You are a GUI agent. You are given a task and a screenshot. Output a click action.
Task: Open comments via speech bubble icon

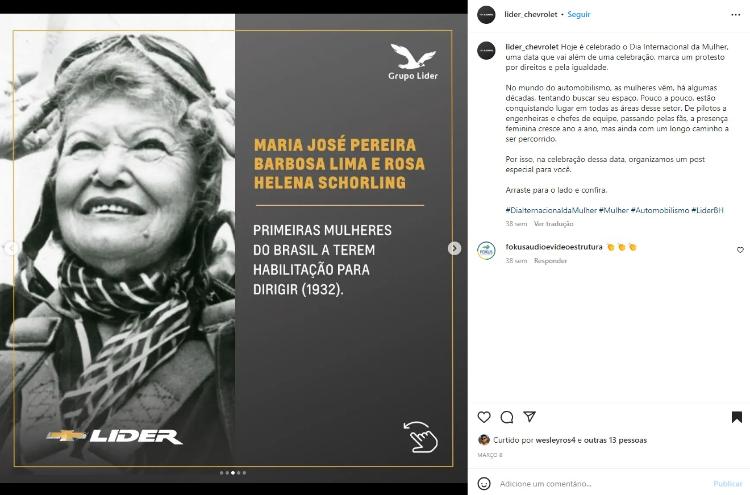[507, 417]
